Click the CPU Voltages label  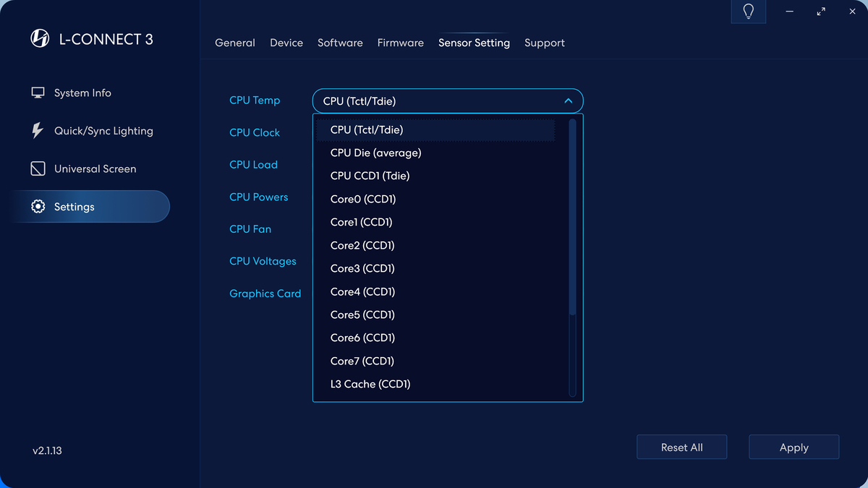click(x=263, y=261)
